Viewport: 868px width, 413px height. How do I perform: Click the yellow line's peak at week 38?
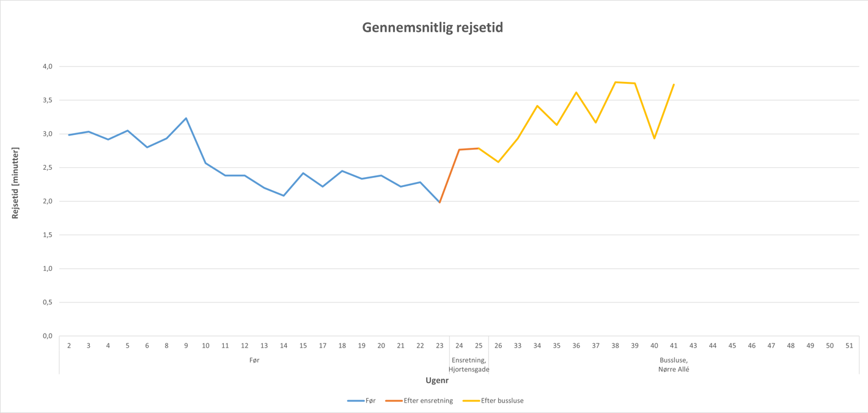click(x=615, y=82)
